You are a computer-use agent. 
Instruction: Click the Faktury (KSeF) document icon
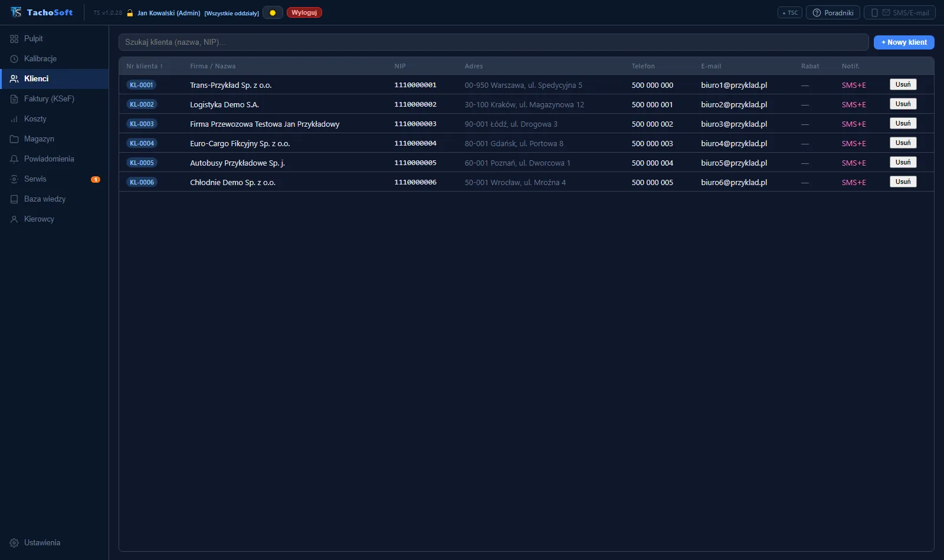[14, 99]
